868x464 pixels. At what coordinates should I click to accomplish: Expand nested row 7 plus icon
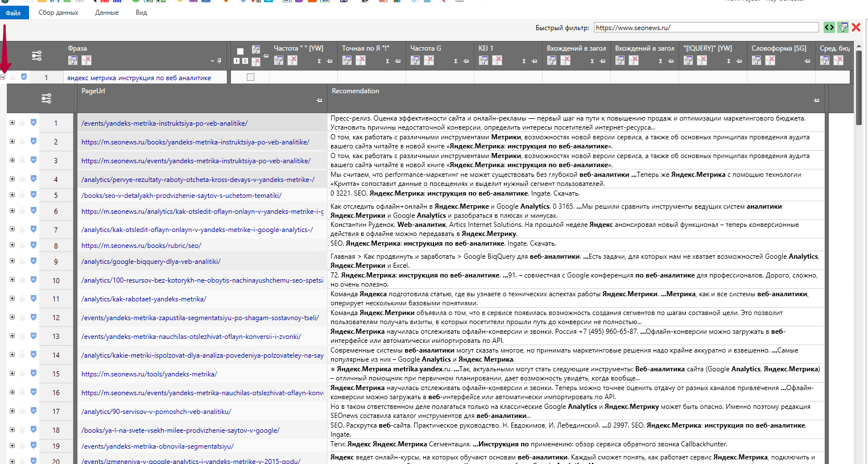(12, 229)
